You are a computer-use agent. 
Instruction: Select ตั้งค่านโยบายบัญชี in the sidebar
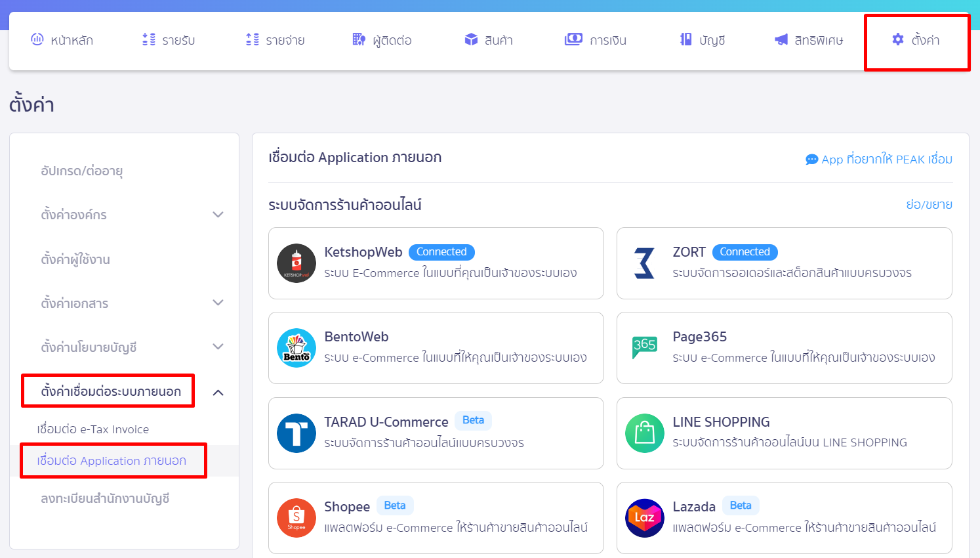coord(89,347)
